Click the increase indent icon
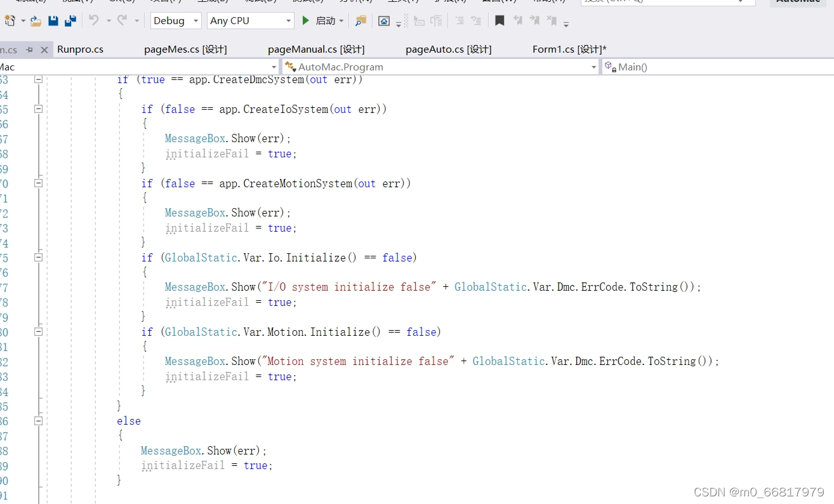 [x=436, y=21]
